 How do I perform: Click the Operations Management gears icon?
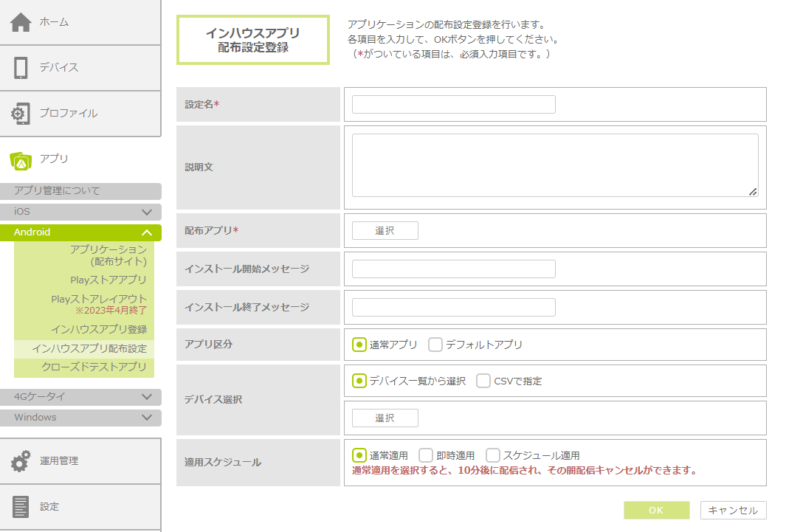point(21,461)
